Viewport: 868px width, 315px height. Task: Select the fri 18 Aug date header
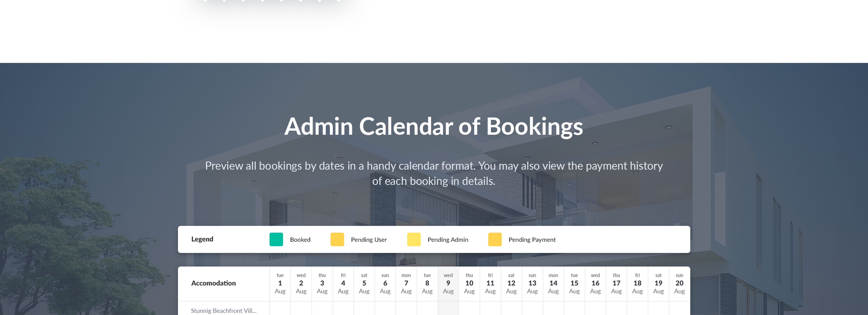pos(637,283)
